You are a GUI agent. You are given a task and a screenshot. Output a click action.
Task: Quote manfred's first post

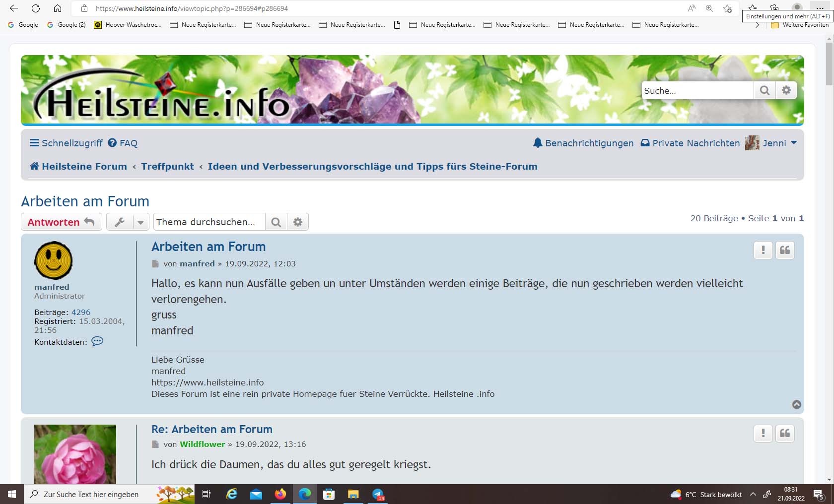pyautogui.click(x=785, y=250)
